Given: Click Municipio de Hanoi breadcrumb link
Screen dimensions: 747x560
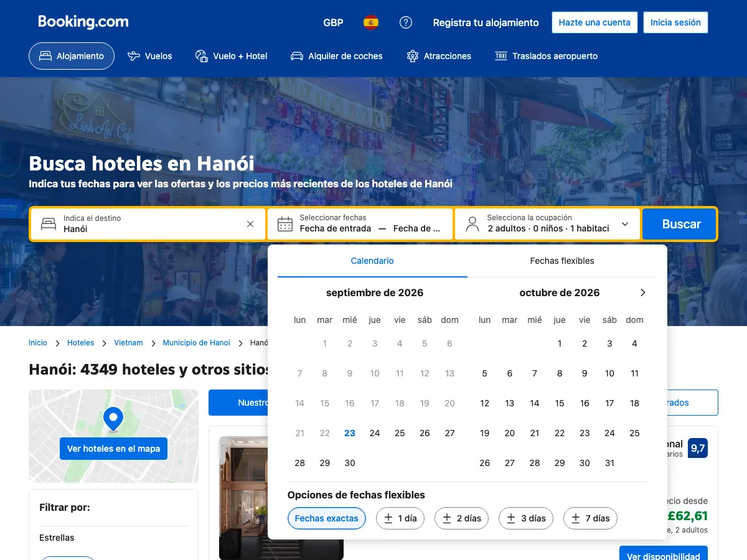Looking at the screenshot, I should click(196, 343).
